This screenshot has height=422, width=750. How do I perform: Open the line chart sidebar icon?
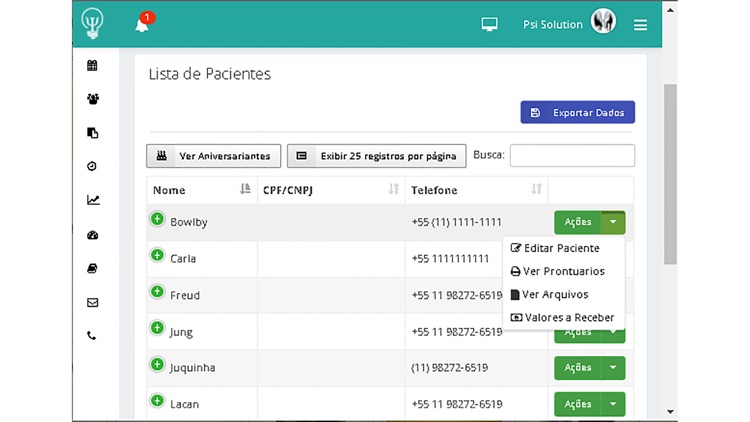93,200
